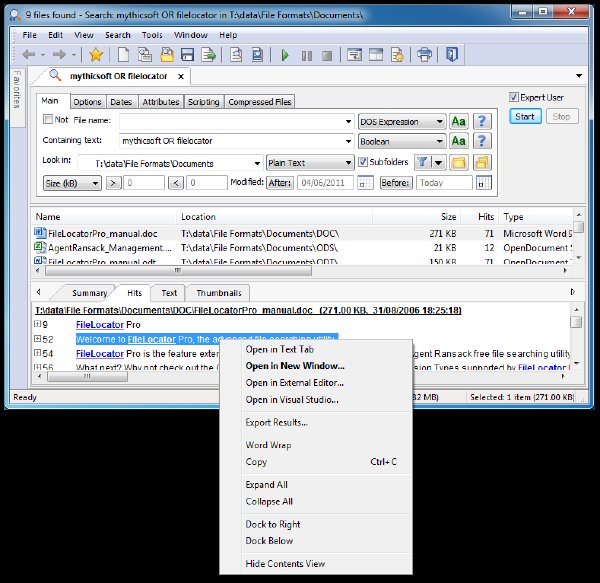Image resolution: width=600 pixels, height=583 pixels.
Task: Click the file list horizontal scrollbar
Action: pyautogui.click(x=178, y=270)
